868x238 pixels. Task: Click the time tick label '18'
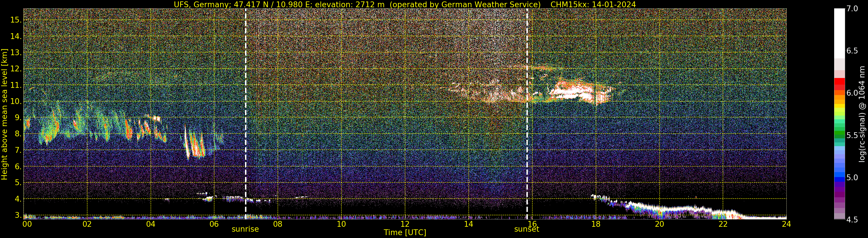coord(596,224)
